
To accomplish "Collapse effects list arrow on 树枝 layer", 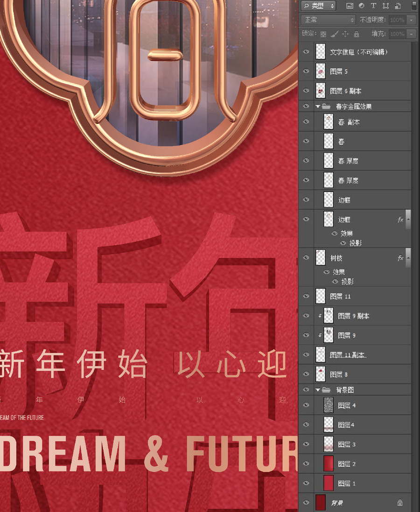I will click(x=408, y=258).
